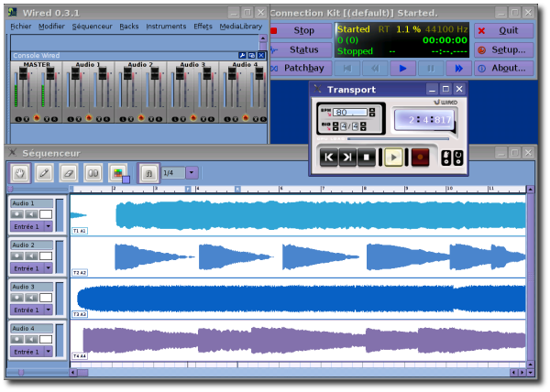The height and width of the screenshot is (392, 550).
Task: Click Connection Kit blue play button
Action: 402,69
